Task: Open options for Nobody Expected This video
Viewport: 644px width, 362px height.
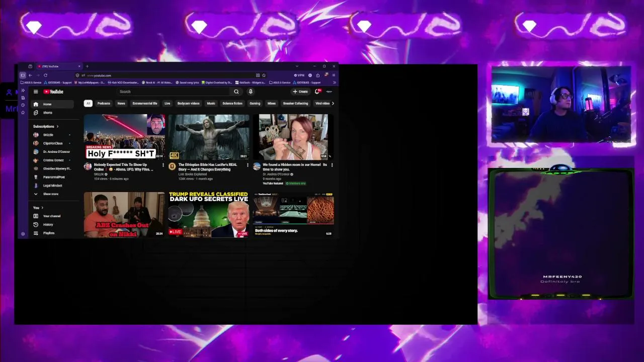Action: (x=163, y=165)
